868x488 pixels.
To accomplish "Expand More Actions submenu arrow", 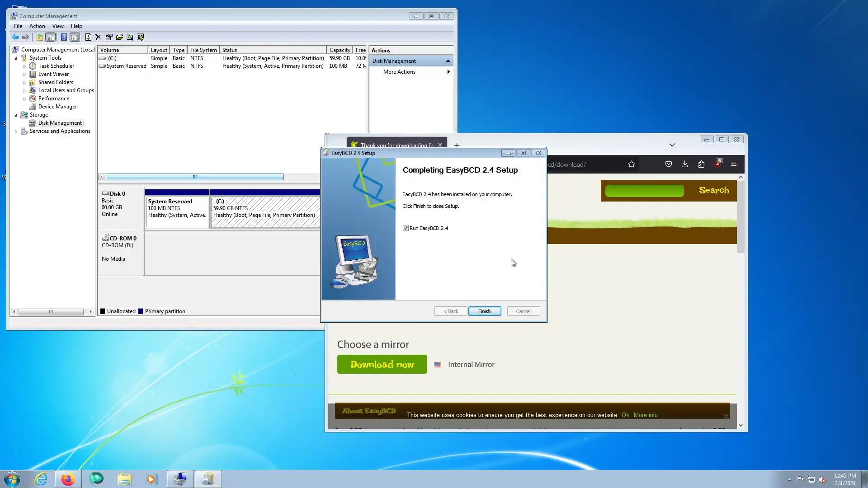I will pos(448,72).
